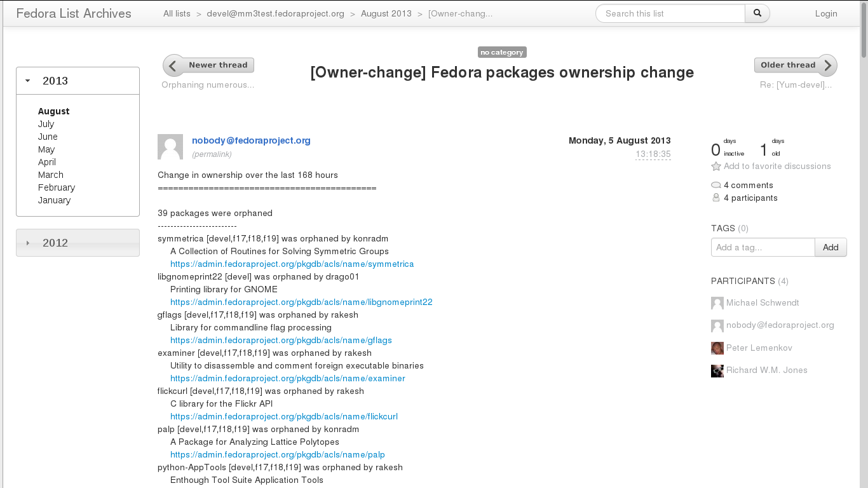
Task: Focus the Add a tag field
Action: (763, 247)
